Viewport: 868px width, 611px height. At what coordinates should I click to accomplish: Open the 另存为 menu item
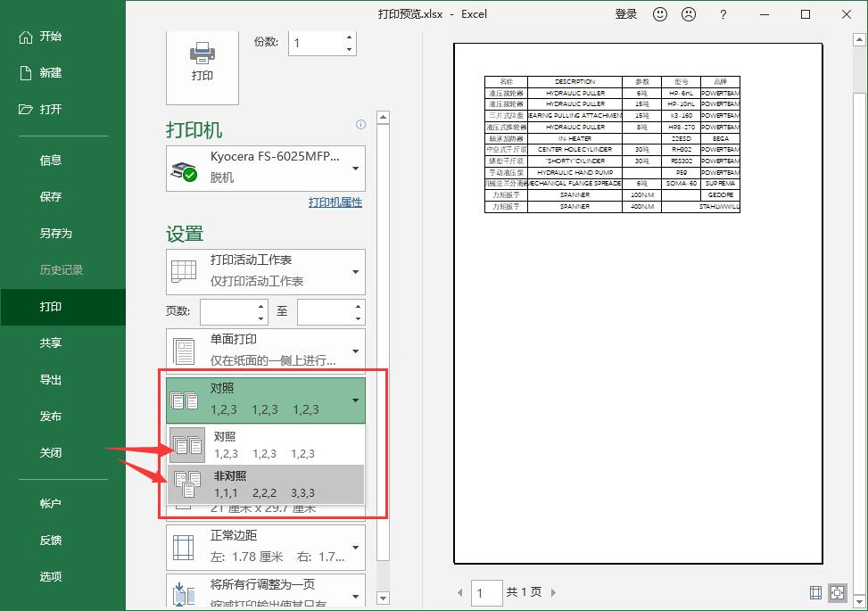tap(55, 233)
